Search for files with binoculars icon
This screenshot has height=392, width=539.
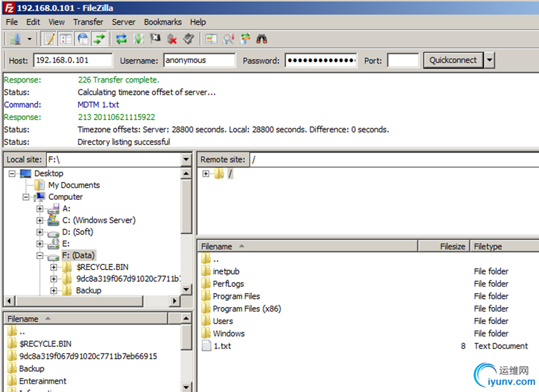pos(262,39)
